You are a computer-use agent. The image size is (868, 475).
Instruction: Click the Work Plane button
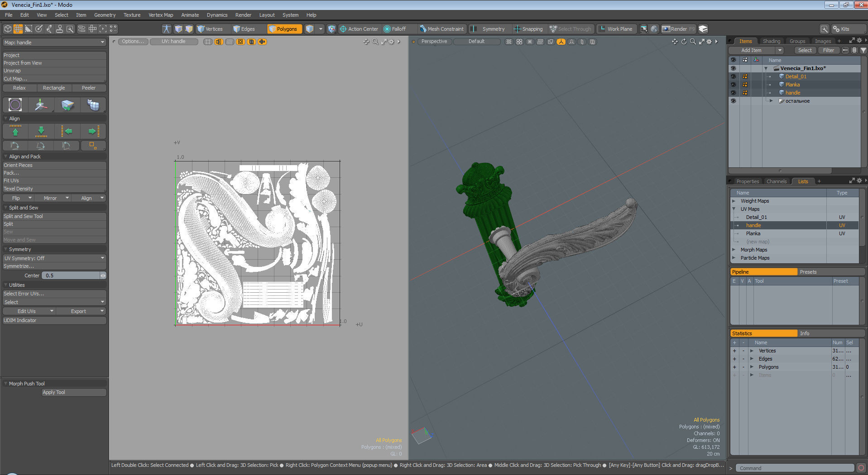(x=616, y=29)
